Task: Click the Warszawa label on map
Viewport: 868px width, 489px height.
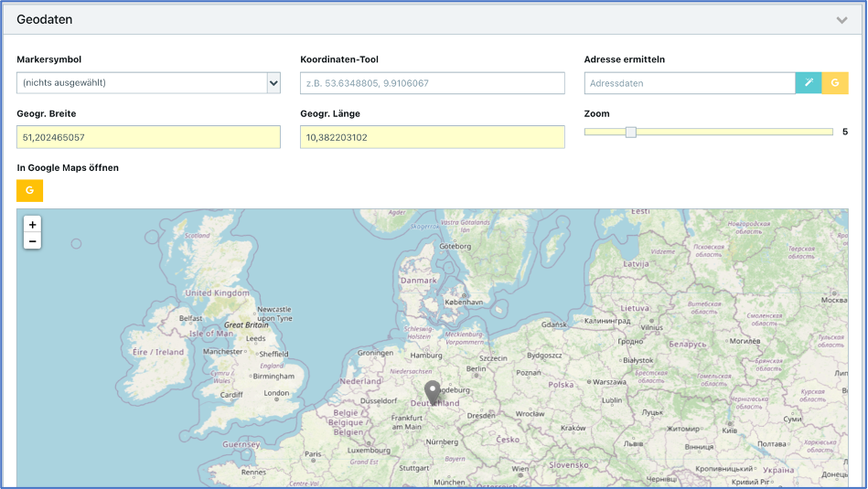Action: coord(609,382)
